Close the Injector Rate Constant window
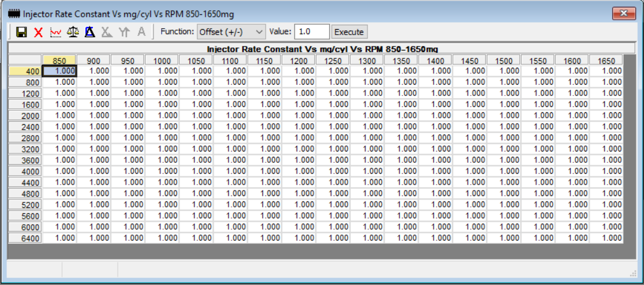The image size is (644, 285). click(624, 13)
